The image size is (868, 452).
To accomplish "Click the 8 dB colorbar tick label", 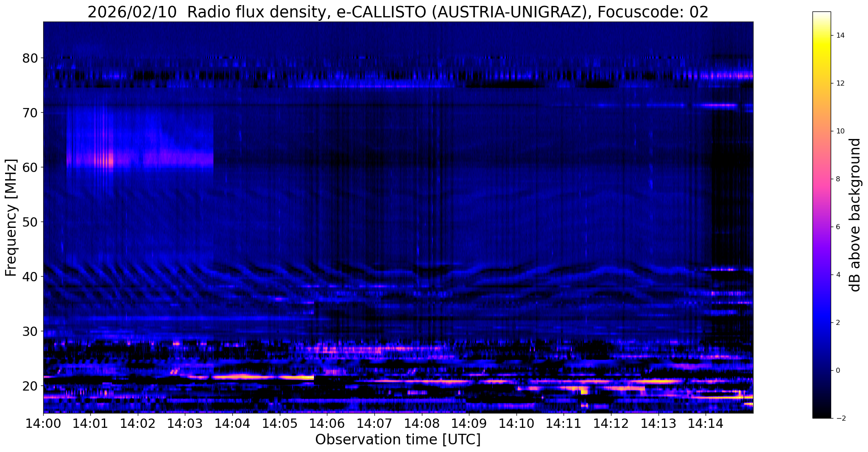I will [837, 179].
